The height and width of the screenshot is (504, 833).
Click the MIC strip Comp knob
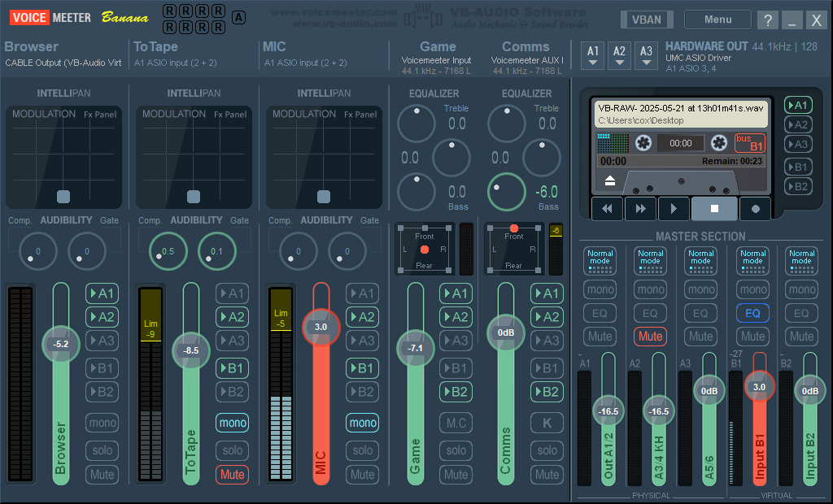pos(298,251)
